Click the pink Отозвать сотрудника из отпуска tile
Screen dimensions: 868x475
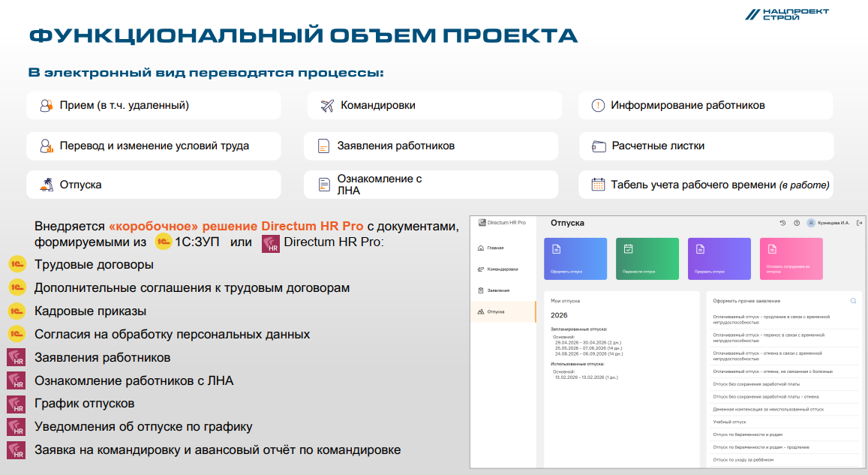[791, 259]
